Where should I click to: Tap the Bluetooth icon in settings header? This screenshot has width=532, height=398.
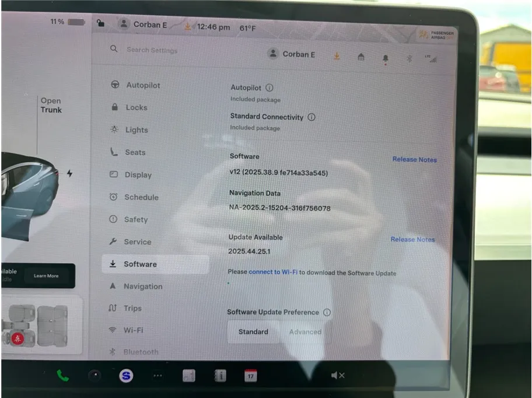coord(409,58)
